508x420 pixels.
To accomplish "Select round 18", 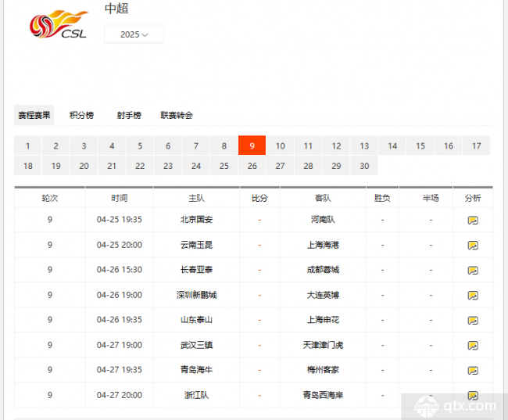I will click(28, 166).
